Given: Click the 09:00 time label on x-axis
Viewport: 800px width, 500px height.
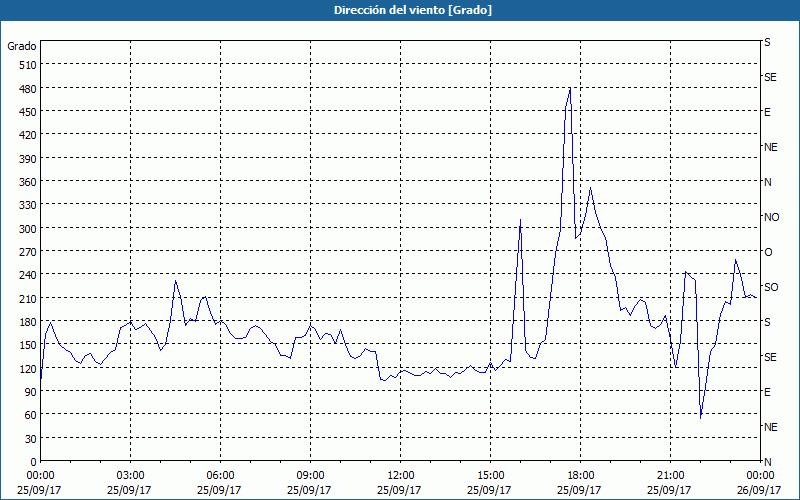Looking at the screenshot, I should (310, 476).
